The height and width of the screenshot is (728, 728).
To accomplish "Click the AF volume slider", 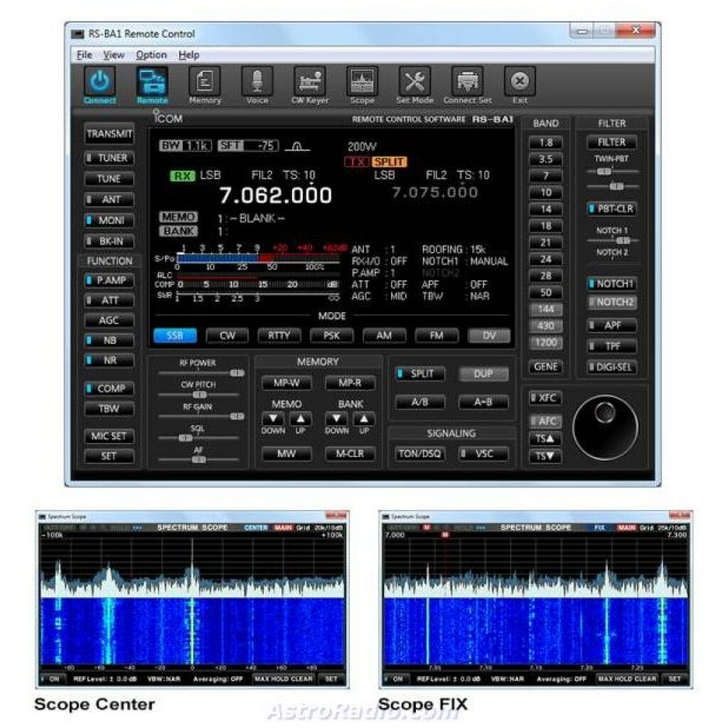I will click(198, 460).
